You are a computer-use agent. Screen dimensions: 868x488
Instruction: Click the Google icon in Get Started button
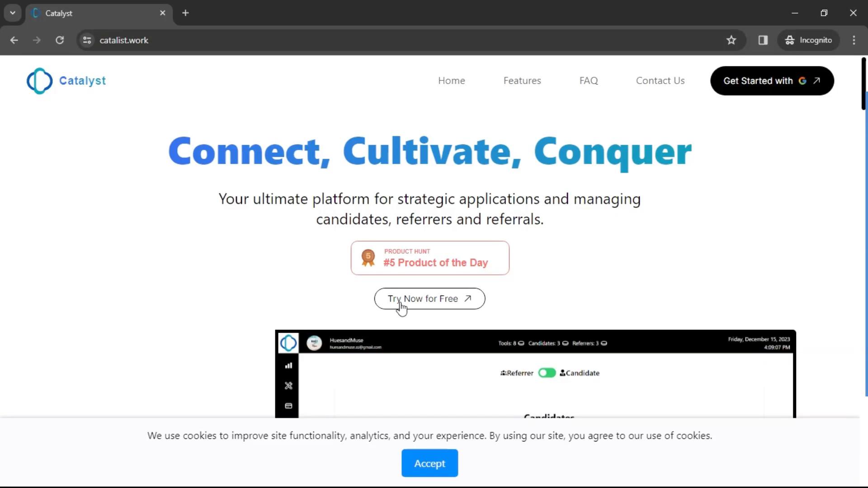click(804, 80)
